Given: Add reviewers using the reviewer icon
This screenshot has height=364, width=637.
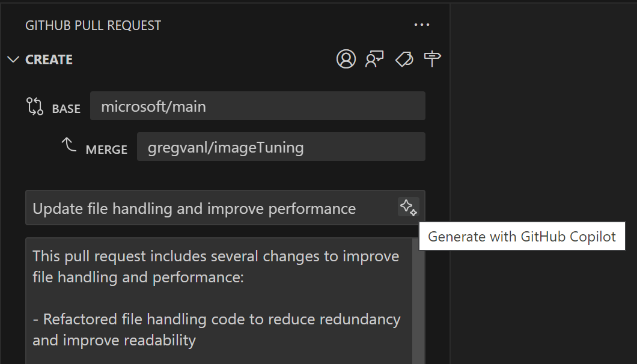Looking at the screenshot, I should [374, 59].
